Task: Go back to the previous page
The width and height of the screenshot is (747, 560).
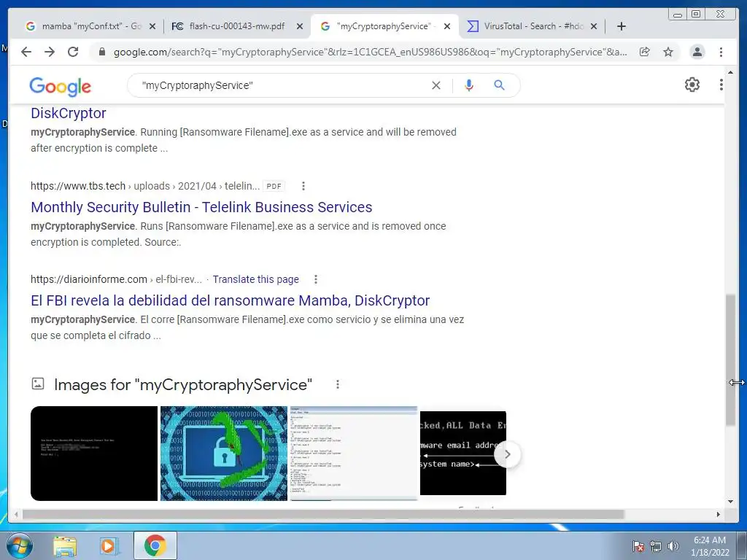Action: tap(26, 52)
